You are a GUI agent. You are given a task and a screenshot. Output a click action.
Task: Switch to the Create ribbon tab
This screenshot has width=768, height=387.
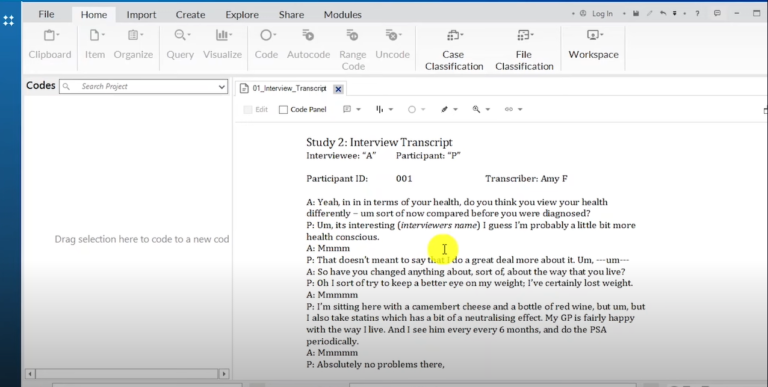click(191, 15)
